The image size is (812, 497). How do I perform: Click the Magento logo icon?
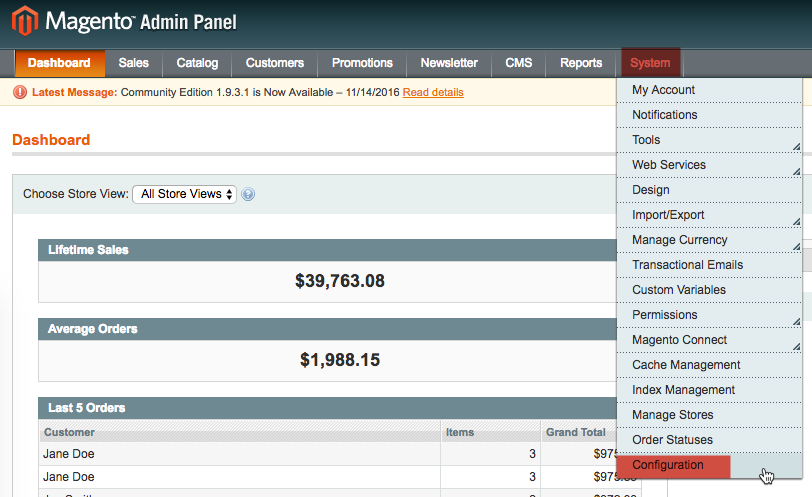24,21
